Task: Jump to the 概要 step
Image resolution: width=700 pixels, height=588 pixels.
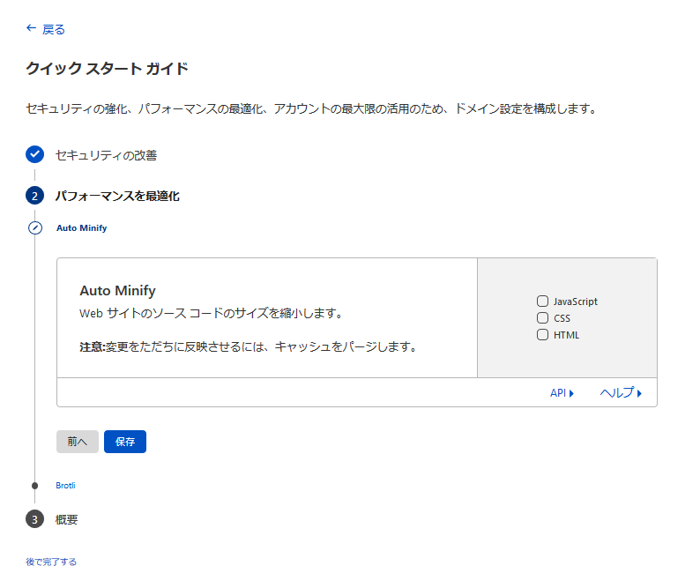Action: point(66,519)
